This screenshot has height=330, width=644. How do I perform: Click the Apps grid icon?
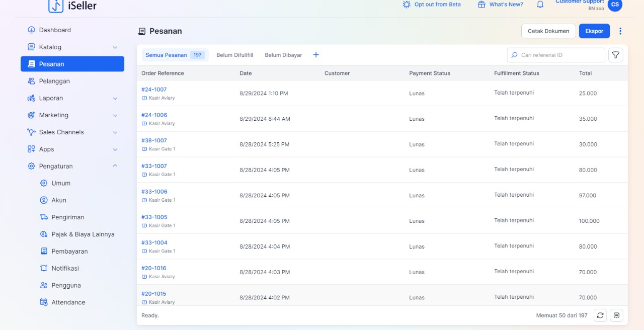click(x=31, y=149)
